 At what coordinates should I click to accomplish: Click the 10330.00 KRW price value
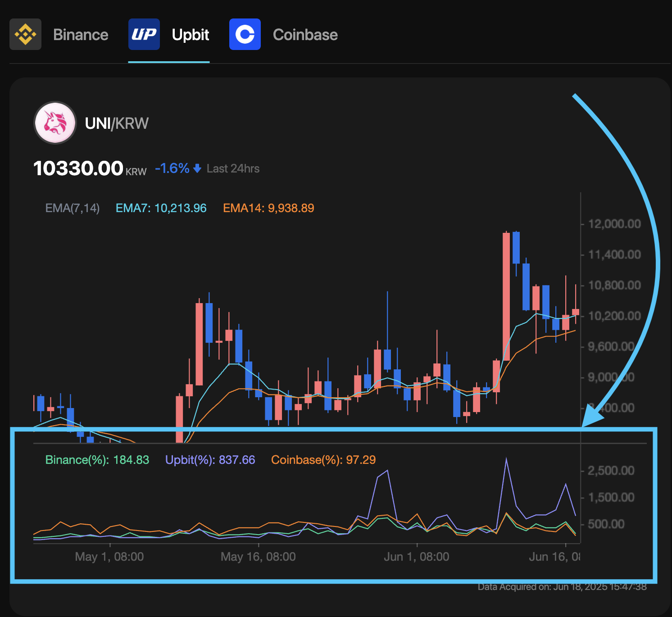pos(78,168)
